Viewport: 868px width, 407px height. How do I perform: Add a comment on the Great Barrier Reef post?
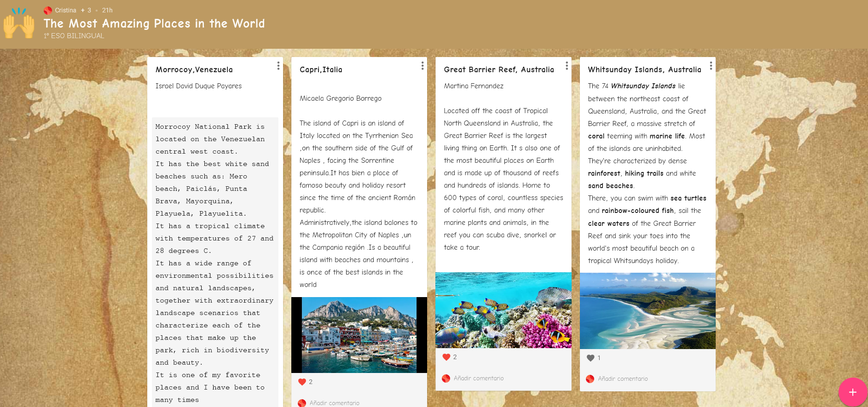click(x=479, y=378)
